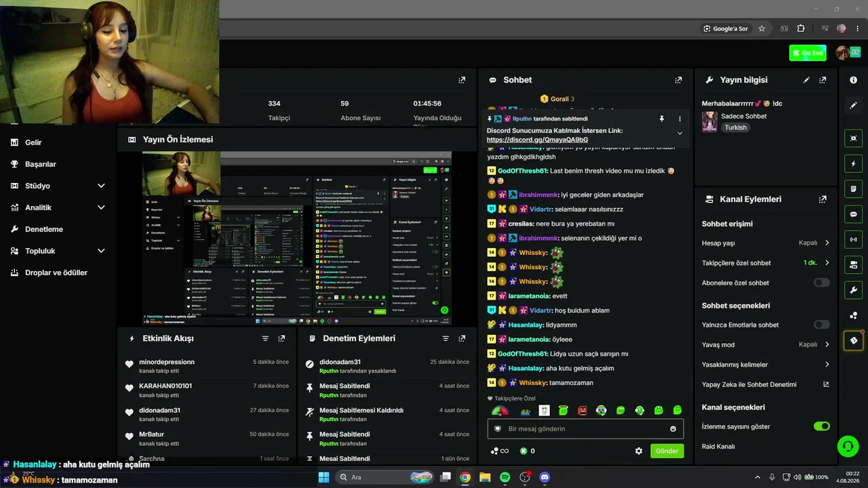The height and width of the screenshot is (488, 868).
Task: Pop out the Denetim Eylemleri panel
Action: tap(462, 338)
